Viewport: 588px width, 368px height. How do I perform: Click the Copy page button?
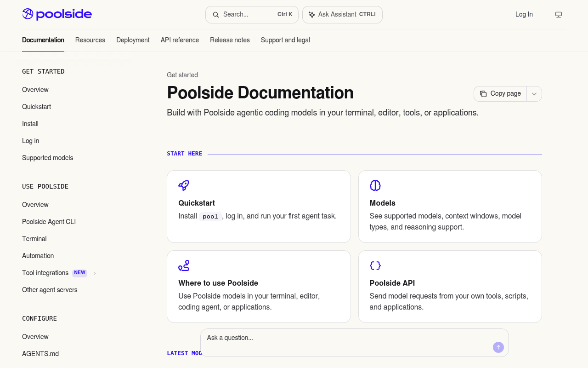(500, 94)
